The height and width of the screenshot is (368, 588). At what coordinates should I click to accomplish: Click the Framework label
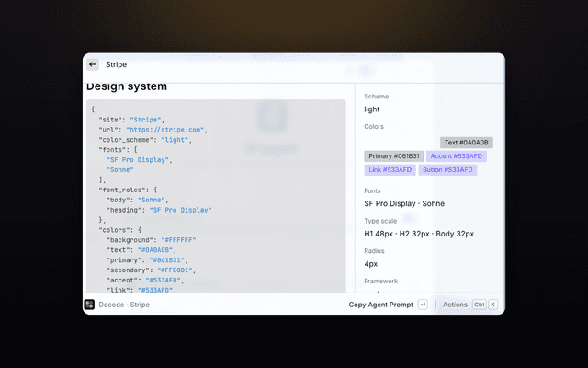381,281
